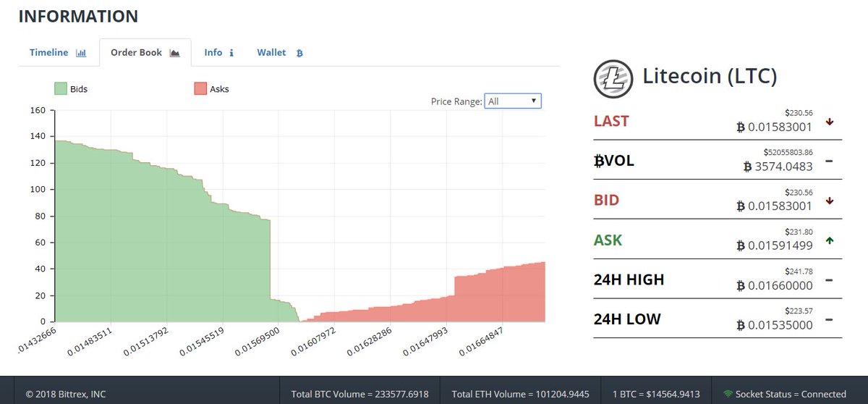This screenshot has width=868, height=404.
Task: Toggle the Asks series in the legend
Action: tap(211, 89)
